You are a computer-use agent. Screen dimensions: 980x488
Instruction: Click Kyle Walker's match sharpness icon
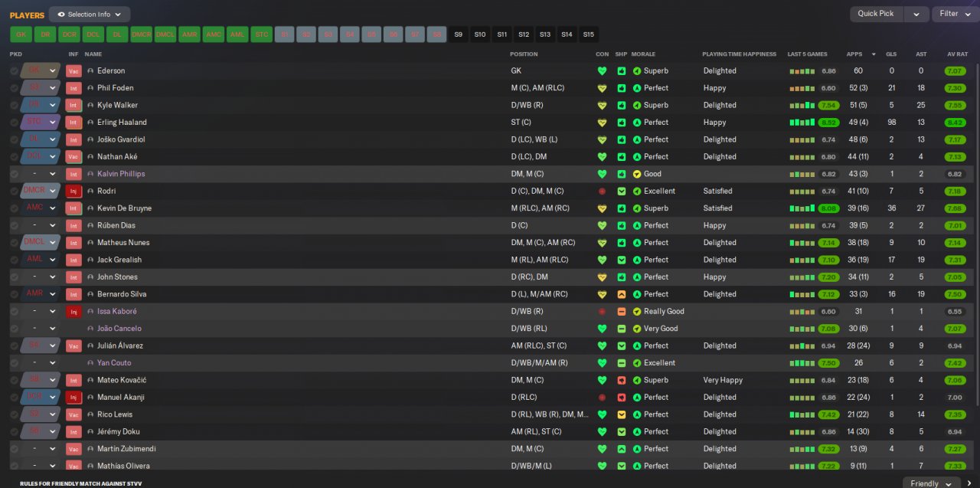pyautogui.click(x=622, y=105)
